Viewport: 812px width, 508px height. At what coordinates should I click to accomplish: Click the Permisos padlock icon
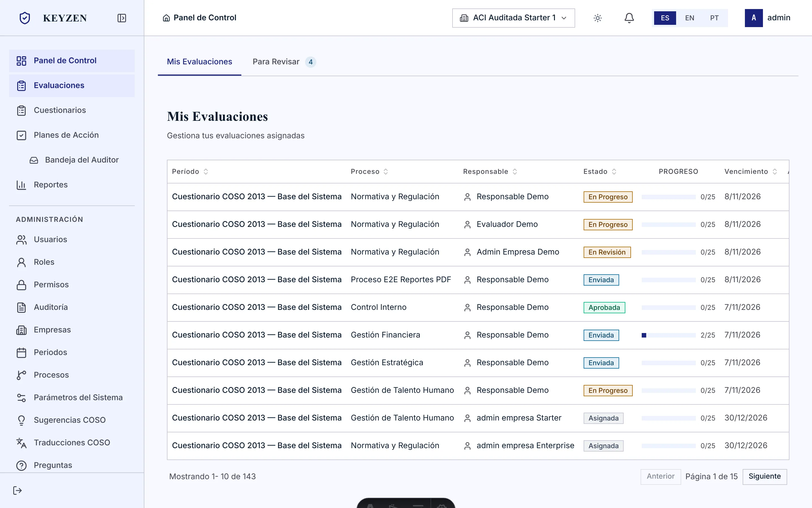tap(21, 284)
